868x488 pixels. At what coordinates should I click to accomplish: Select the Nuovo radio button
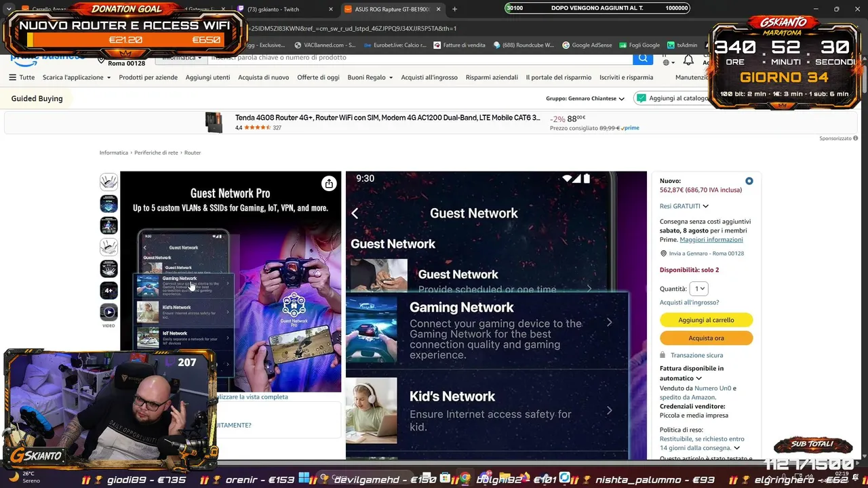tap(749, 181)
